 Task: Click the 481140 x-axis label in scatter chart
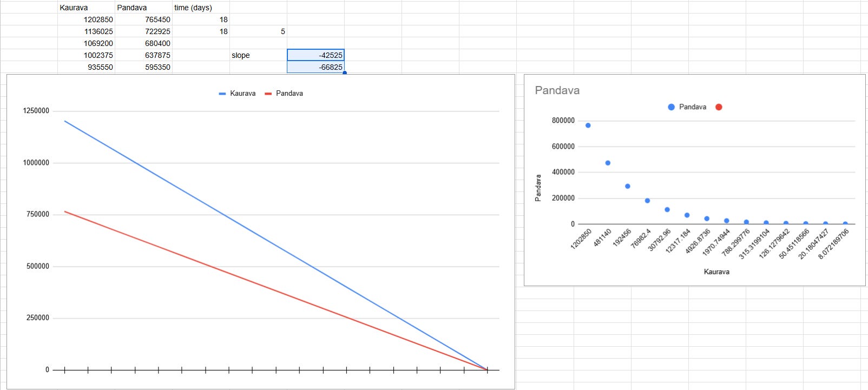(x=602, y=237)
